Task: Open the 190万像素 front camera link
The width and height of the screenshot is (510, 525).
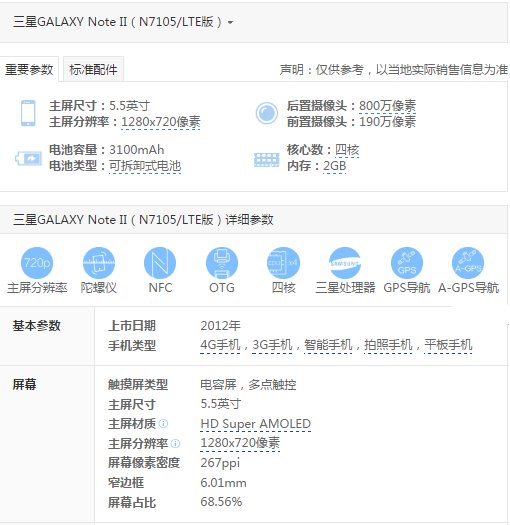Action: tap(387, 122)
